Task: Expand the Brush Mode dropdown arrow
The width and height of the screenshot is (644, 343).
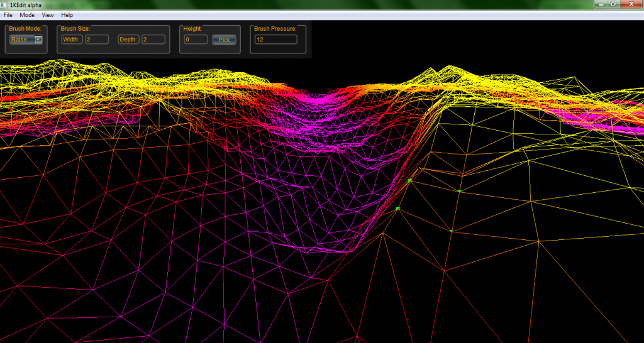Action: [38, 40]
